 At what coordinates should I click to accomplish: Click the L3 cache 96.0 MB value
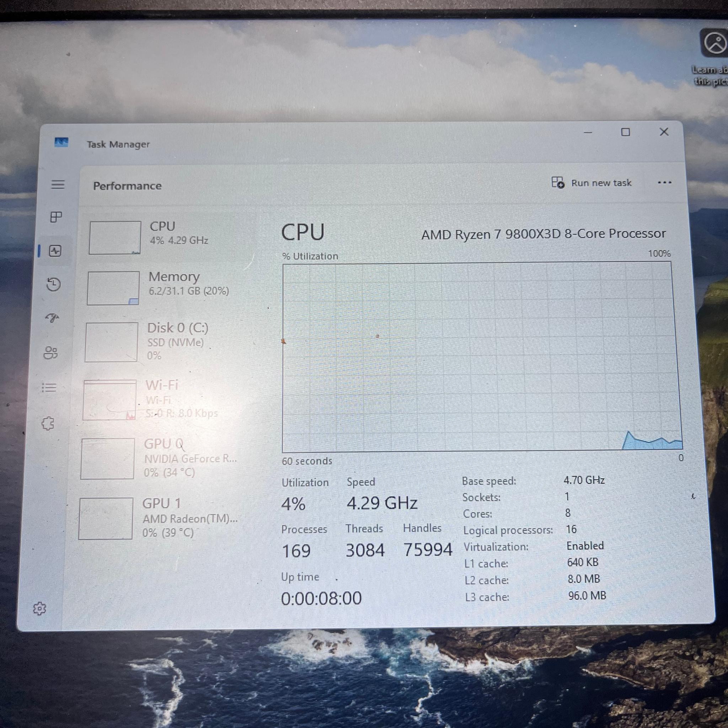tap(587, 596)
